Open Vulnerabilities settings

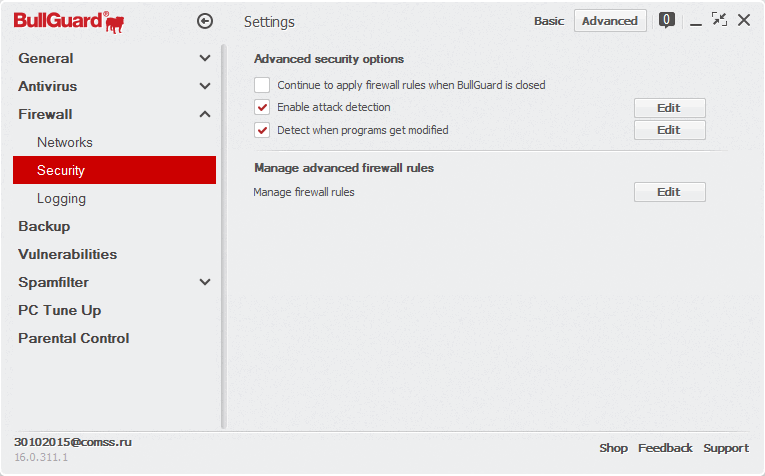(68, 254)
